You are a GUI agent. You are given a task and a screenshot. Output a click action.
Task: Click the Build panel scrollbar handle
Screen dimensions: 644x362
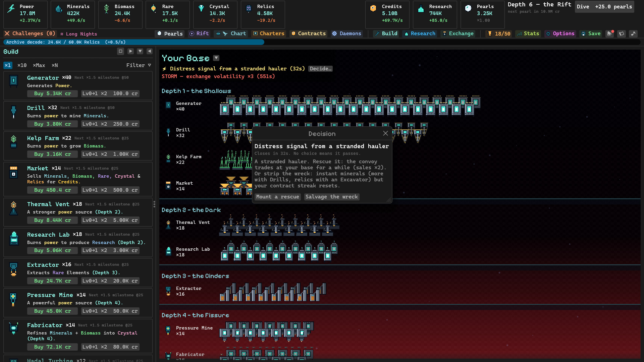click(x=154, y=204)
